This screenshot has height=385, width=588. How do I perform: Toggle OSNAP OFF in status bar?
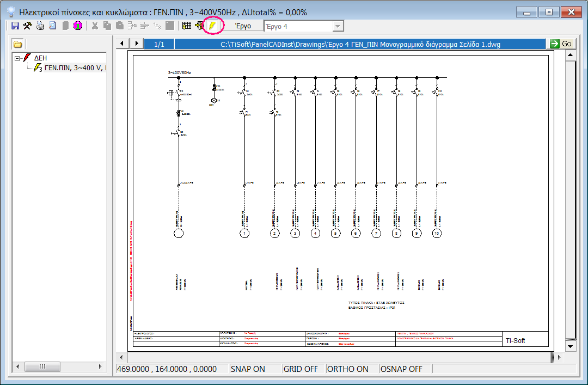coord(401,369)
